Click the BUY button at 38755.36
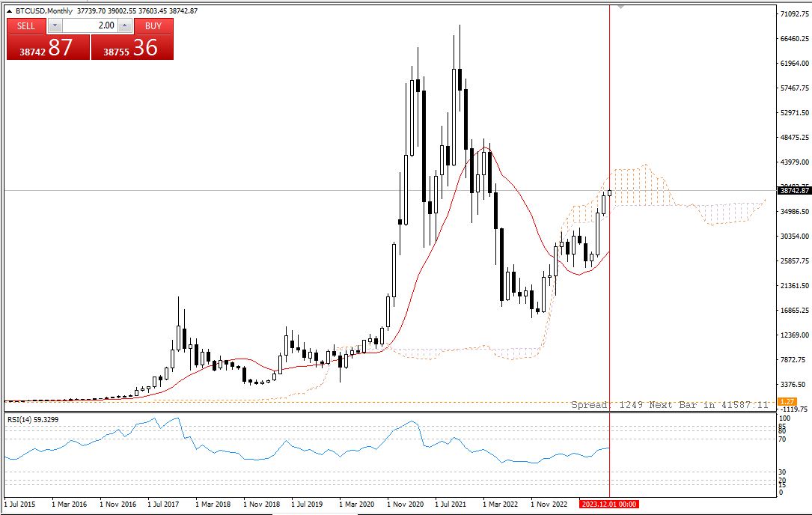This screenshot has height=515, width=812. click(132, 40)
